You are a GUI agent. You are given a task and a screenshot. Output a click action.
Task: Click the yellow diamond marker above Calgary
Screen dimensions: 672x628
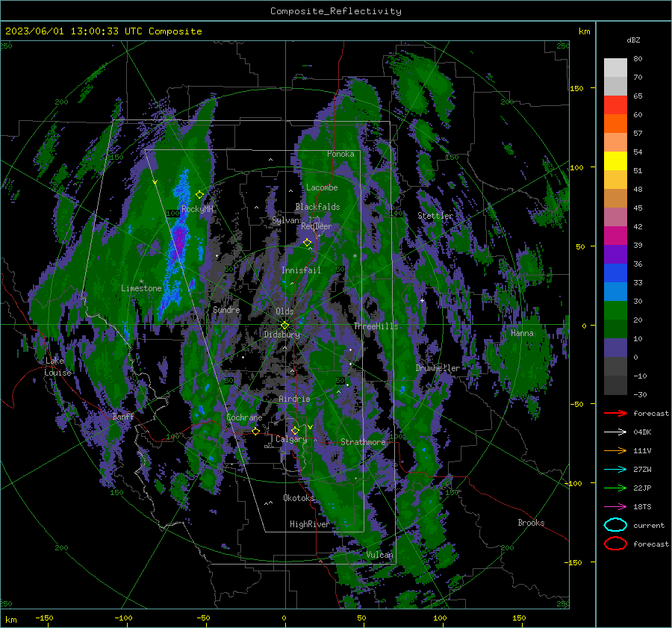pyautogui.click(x=295, y=430)
